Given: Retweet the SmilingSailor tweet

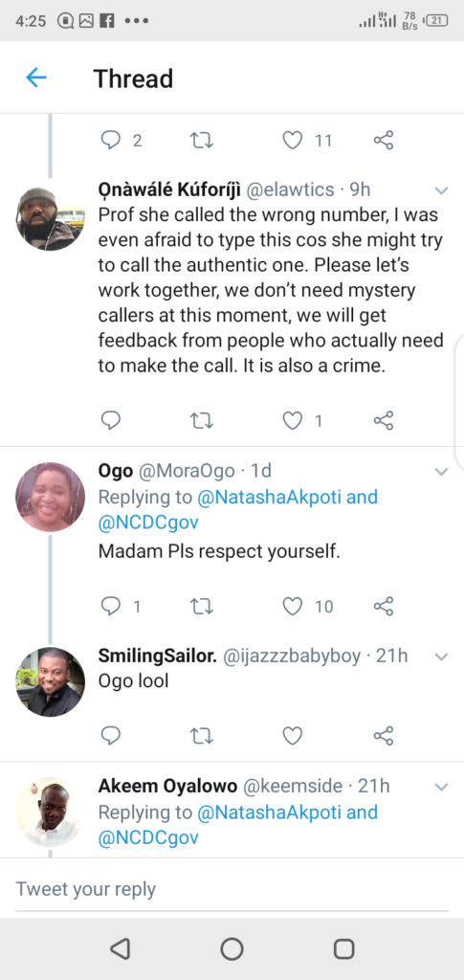Looking at the screenshot, I should [202, 736].
